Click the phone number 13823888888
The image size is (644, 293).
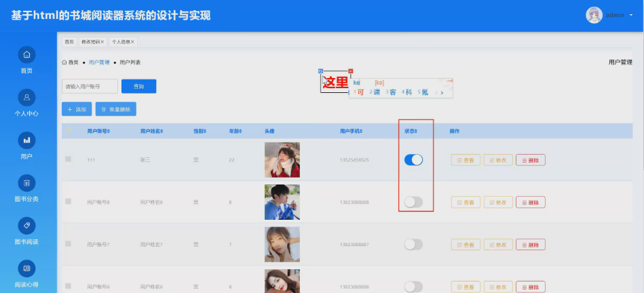coord(354,202)
